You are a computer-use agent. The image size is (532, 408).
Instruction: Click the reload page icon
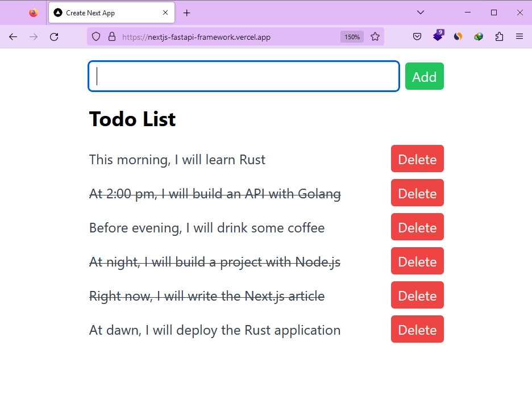click(54, 36)
